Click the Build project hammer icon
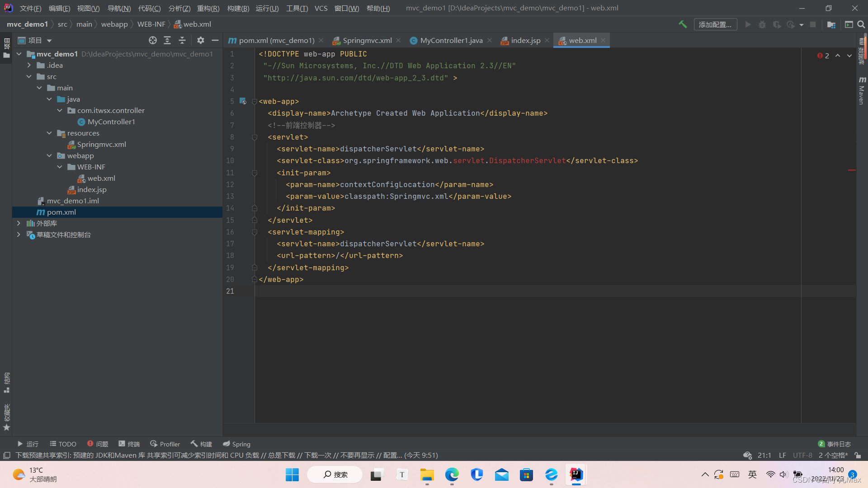Screen dimensions: 868x488 pyautogui.click(x=683, y=24)
